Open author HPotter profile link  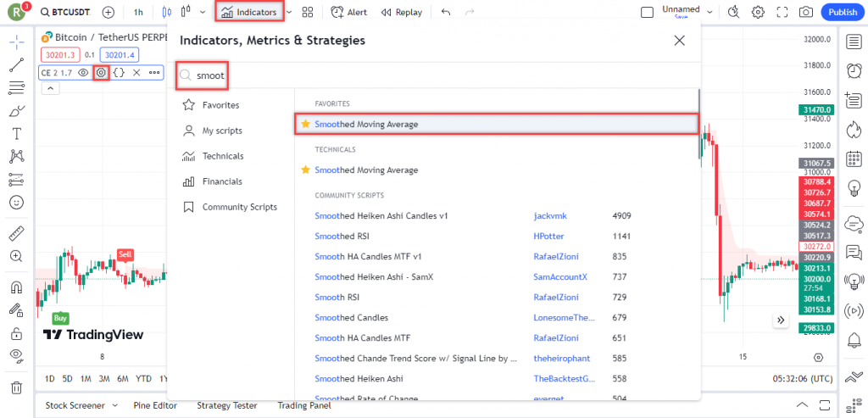548,237
